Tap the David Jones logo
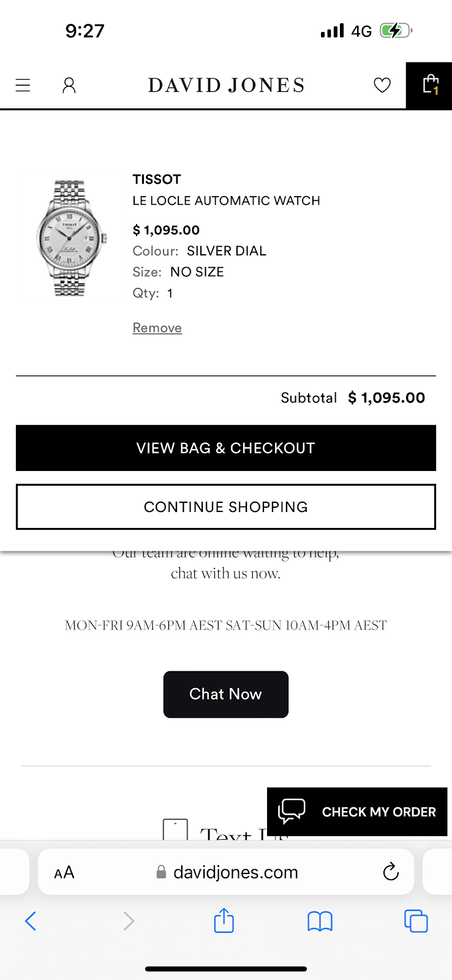 [x=226, y=85]
